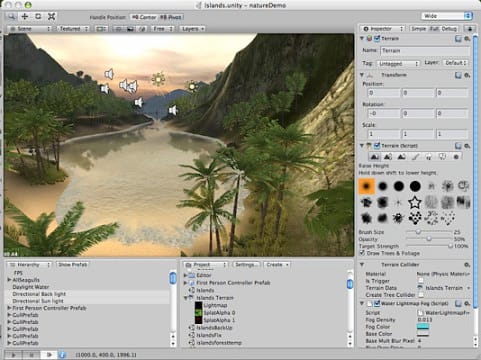Screen dimensions: 481x360
Task: Switch Inspector to Full mode
Action: [x=434, y=29]
